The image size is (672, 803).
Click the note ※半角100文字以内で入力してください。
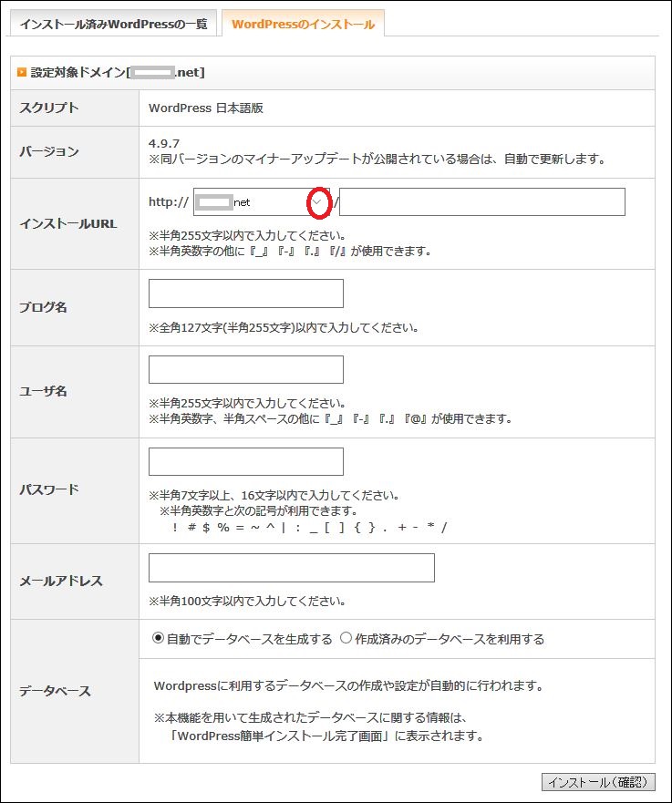coord(247,601)
